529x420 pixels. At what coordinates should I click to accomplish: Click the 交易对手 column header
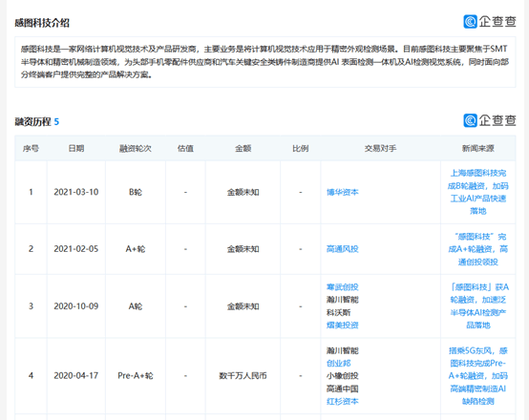pyautogui.click(x=380, y=149)
